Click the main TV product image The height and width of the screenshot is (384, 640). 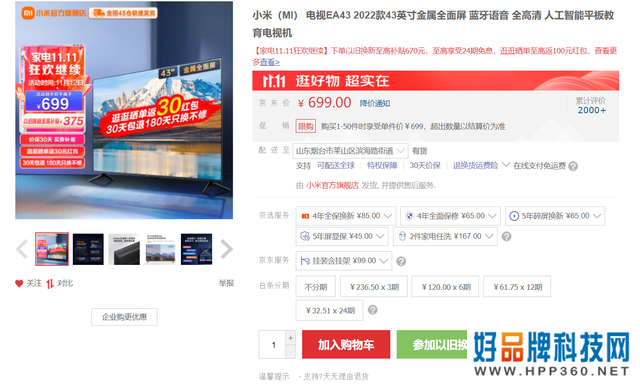click(124, 110)
